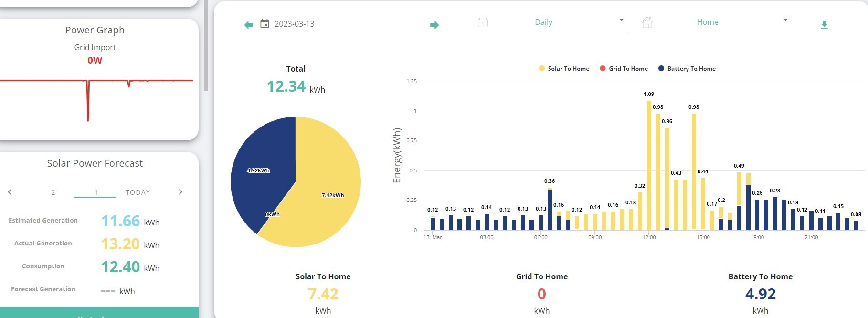Open the Home selection dropdown
The width and height of the screenshot is (868, 318).
click(x=715, y=22)
